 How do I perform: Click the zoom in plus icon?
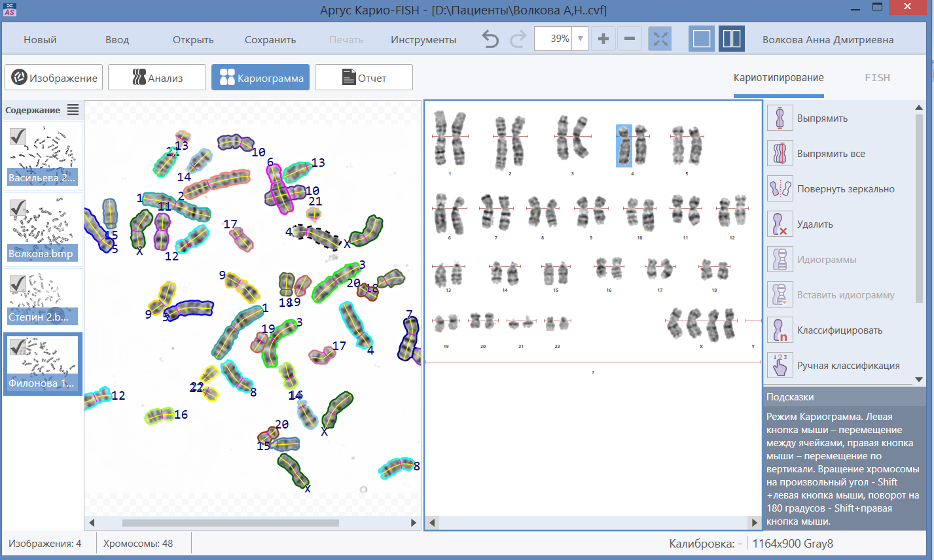pyautogui.click(x=603, y=39)
